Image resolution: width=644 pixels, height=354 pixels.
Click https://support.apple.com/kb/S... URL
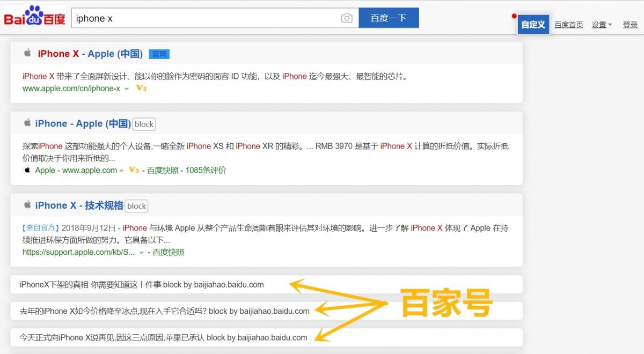tap(79, 252)
